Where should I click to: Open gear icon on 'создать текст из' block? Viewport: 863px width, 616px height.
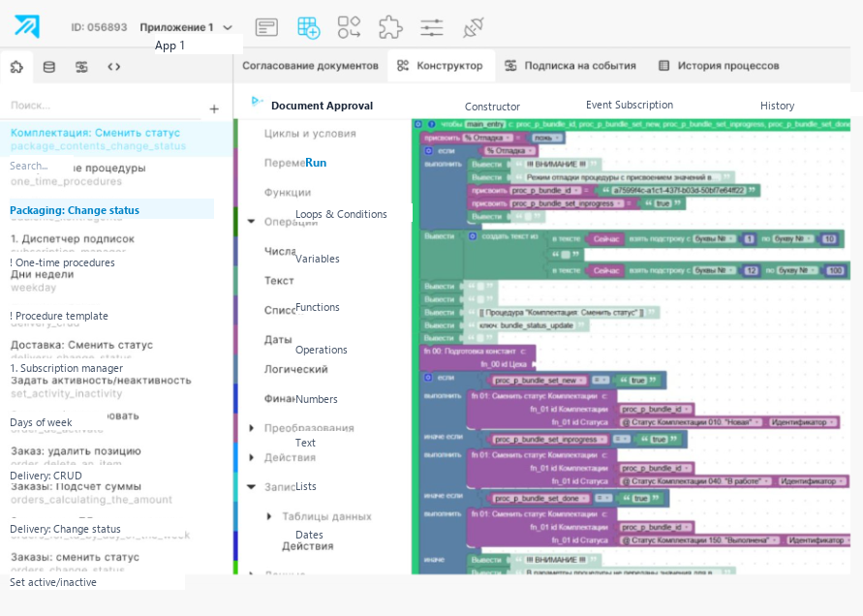(473, 236)
